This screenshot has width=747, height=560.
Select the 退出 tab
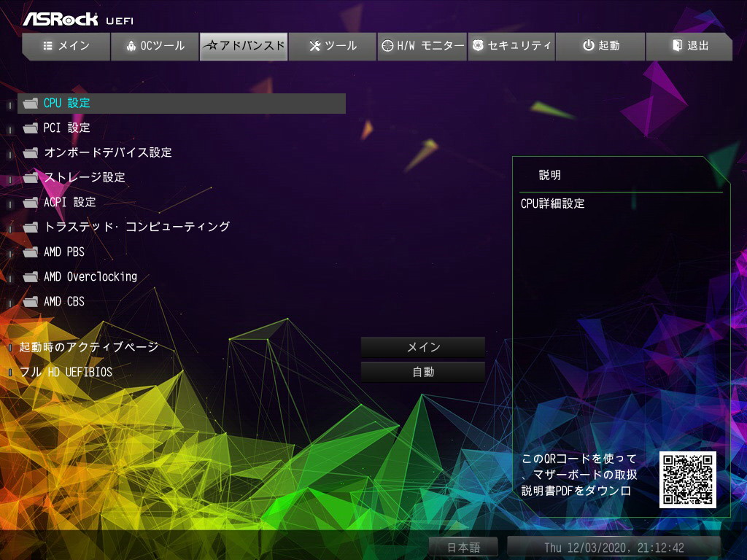pyautogui.click(x=689, y=46)
